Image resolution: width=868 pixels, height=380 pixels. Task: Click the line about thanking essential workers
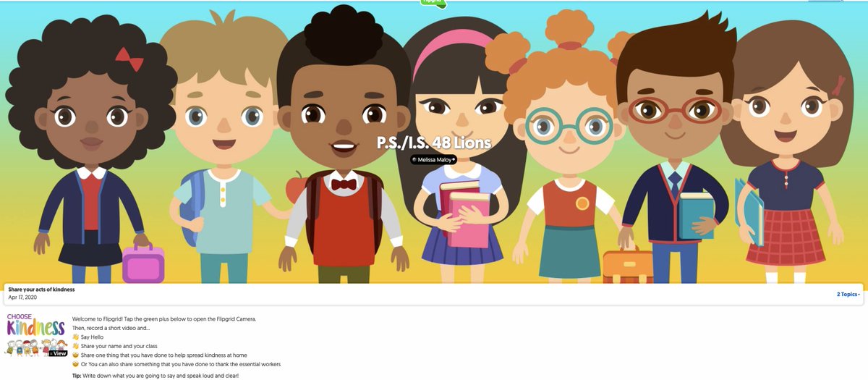point(176,364)
